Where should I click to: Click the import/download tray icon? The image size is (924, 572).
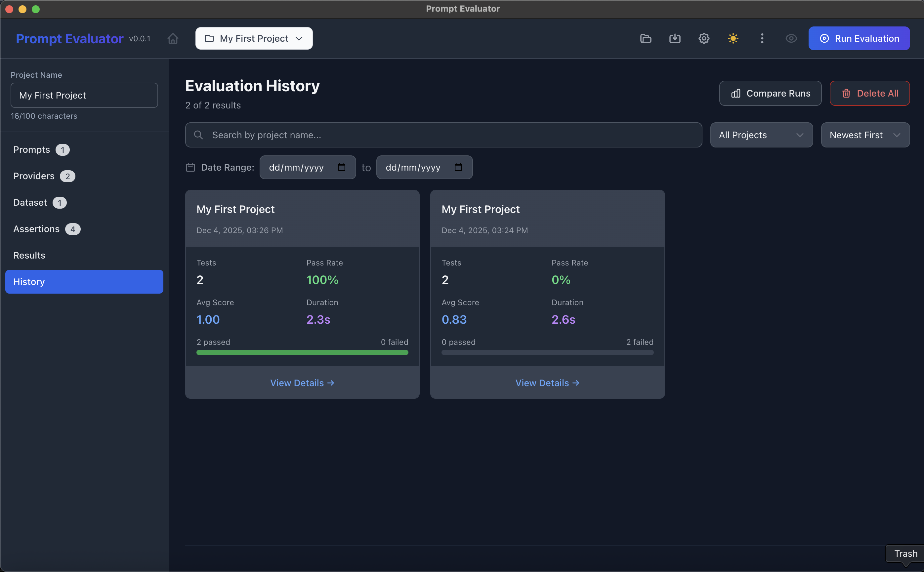(x=675, y=39)
